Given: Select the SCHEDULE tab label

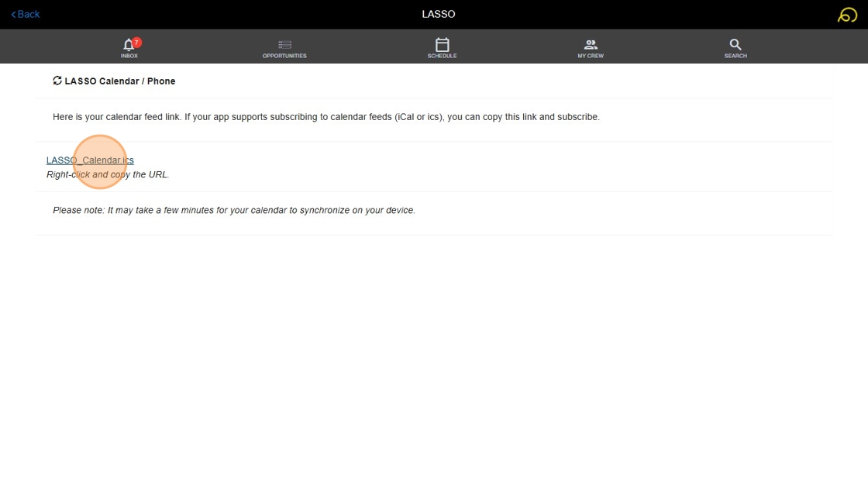Looking at the screenshot, I should (442, 56).
